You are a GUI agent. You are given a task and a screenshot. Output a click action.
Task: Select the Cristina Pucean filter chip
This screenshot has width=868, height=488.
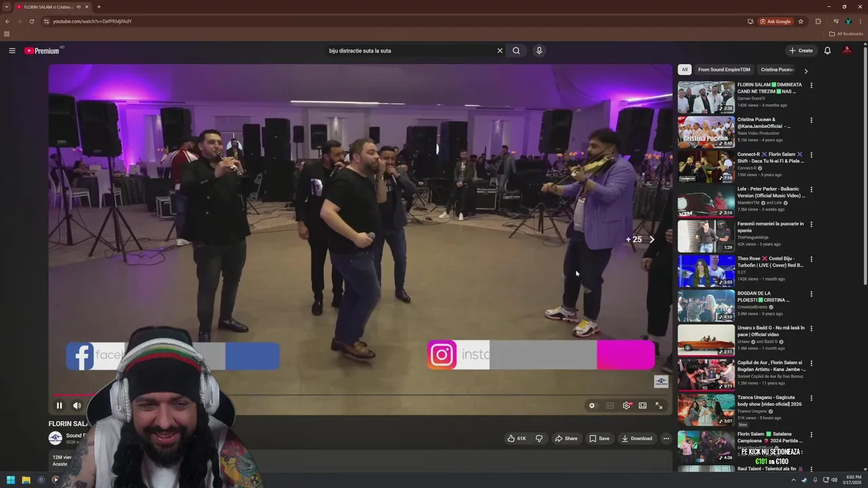coord(777,69)
